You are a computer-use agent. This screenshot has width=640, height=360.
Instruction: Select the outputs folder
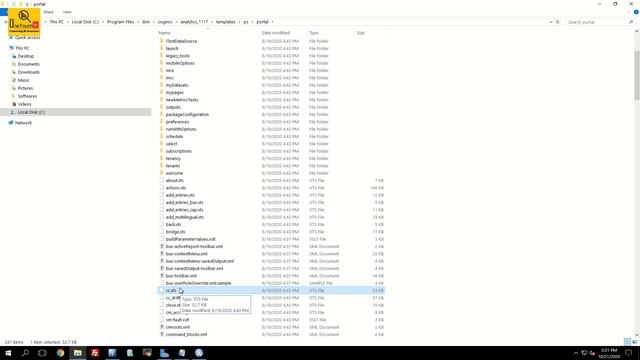173,107
